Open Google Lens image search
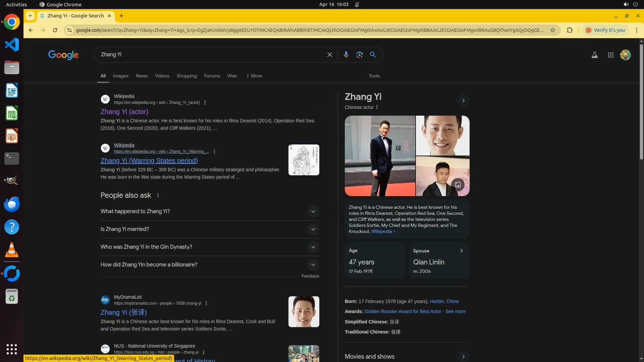Image resolution: width=644 pixels, height=362 pixels. point(359,55)
